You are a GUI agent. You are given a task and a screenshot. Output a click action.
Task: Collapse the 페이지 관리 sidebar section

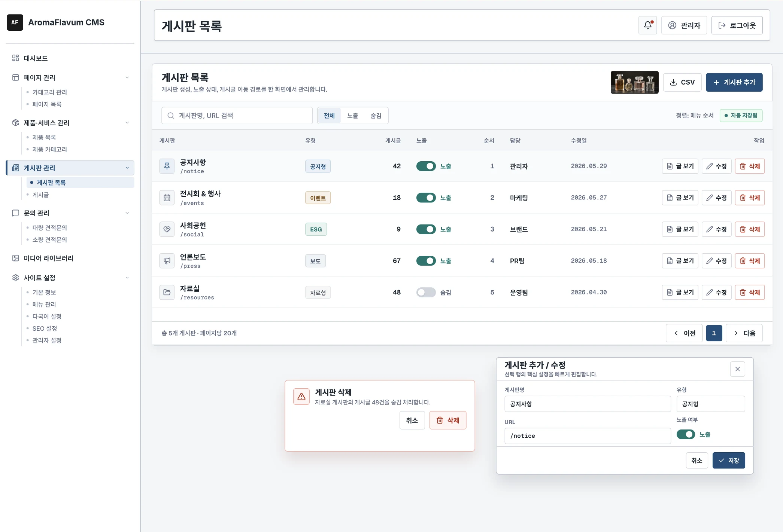(127, 77)
